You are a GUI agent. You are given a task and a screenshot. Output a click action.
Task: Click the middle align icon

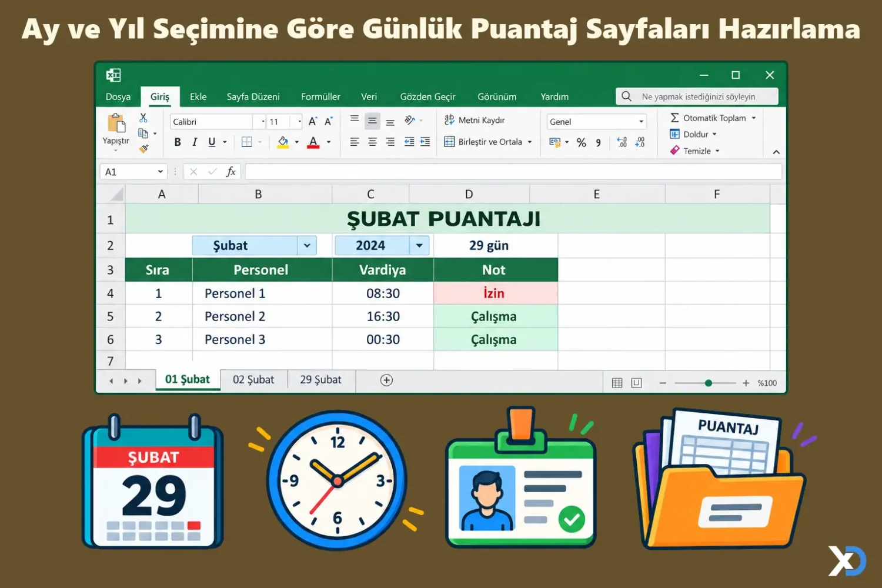click(x=372, y=121)
